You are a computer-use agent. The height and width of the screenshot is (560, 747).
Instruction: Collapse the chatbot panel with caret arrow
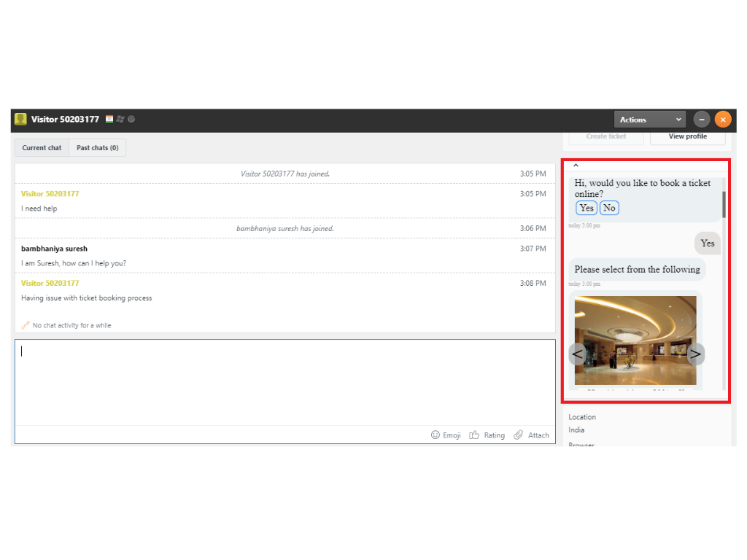click(576, 166)
